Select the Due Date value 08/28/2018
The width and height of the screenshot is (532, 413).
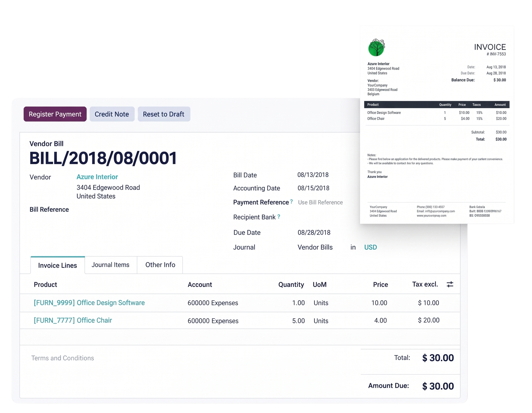(x=314, y=232)
